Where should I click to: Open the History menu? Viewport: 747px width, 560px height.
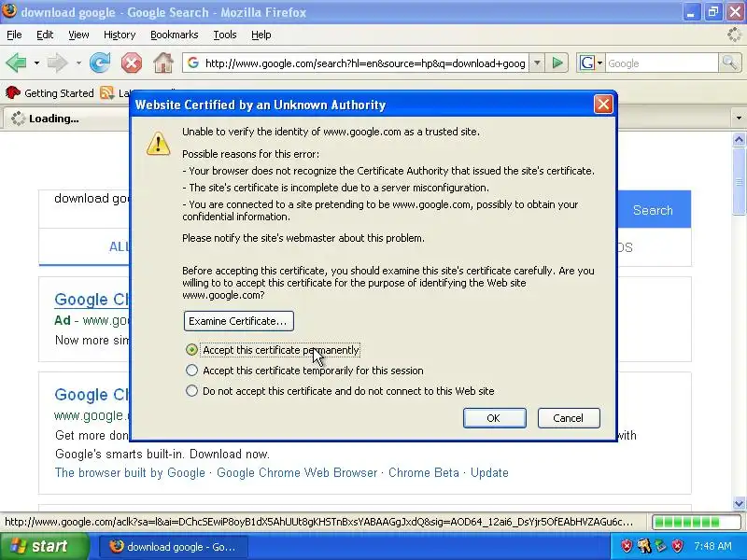pos(120,35)
